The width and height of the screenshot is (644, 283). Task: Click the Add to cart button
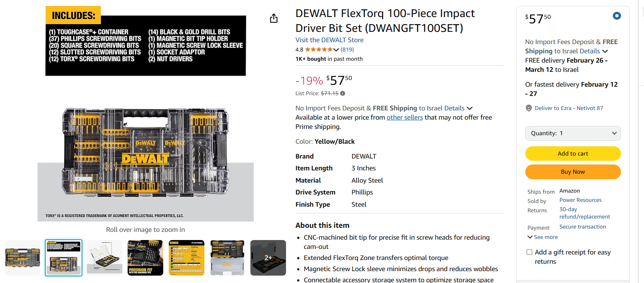[x=573, y=153]
